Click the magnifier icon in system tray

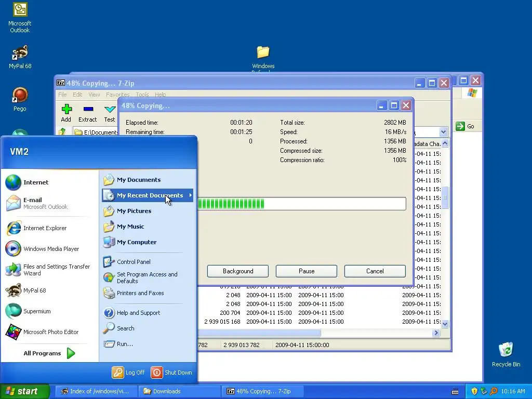[x=494, y=391]
